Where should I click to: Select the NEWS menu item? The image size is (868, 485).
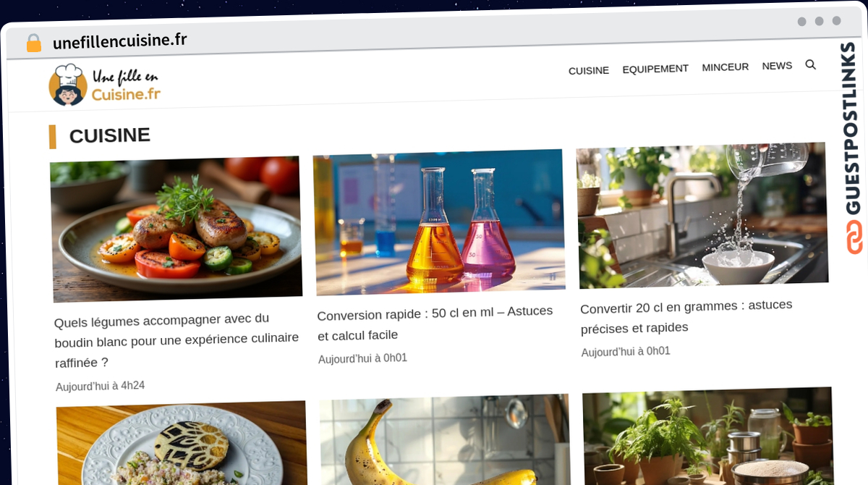[x=777, y=65]
